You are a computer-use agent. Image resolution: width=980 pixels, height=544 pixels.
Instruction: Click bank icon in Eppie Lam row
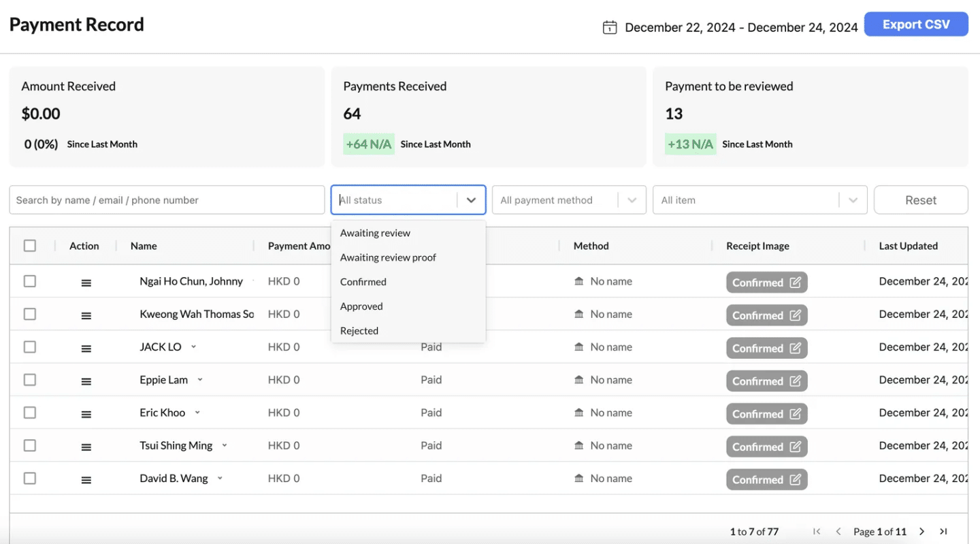[x=579, y=379]
